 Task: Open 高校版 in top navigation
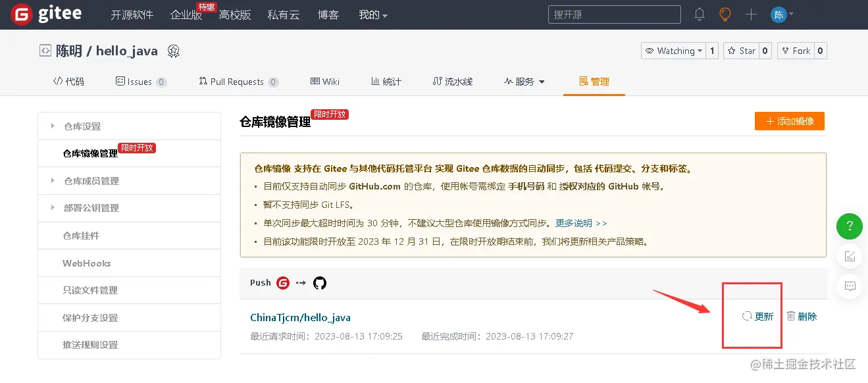coord(235,14)
